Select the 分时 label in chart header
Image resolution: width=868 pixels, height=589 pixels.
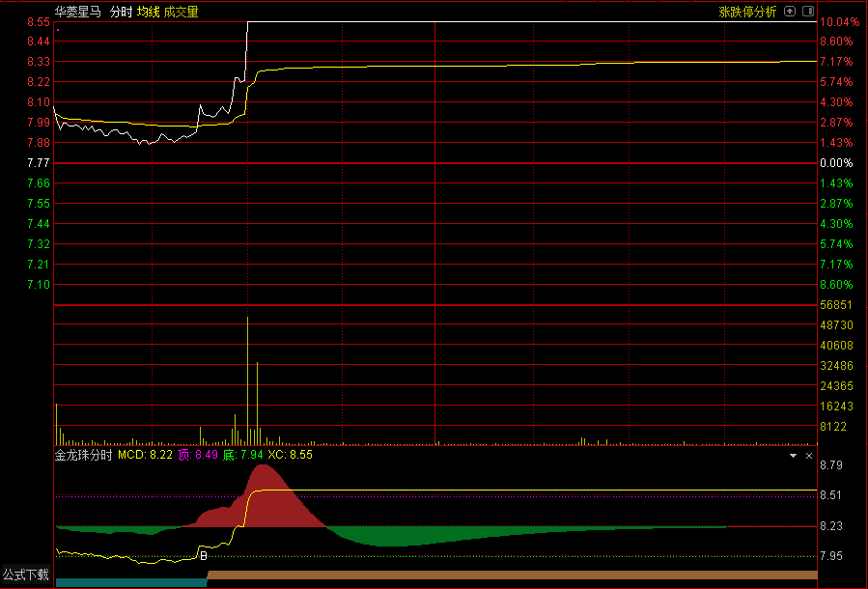click(x=121, y=12)
